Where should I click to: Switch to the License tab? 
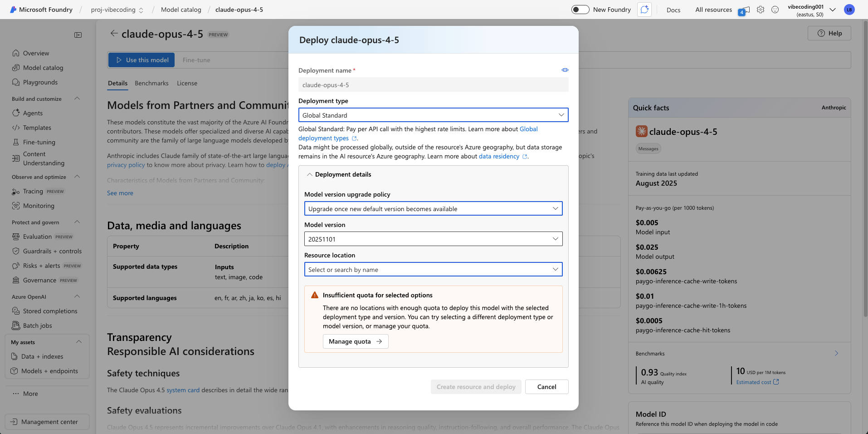(x=187, y=83)
